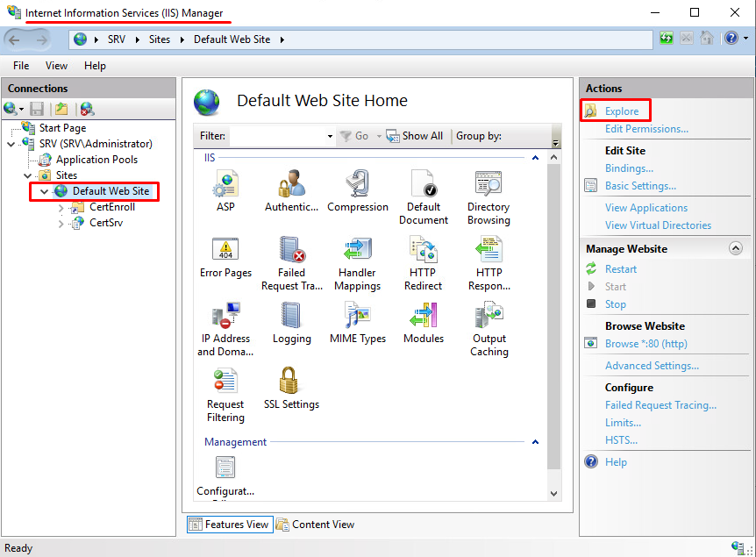This screenshot has width=756, height=557.
Task: Select Start Page in Connections tree
Action: click(x=62, y=128)
